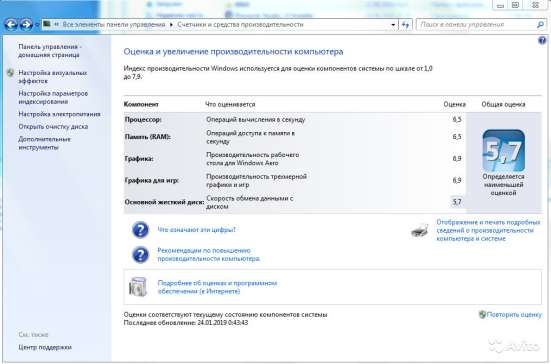Image resolution: width=551 pixels, height=364 pixels.
Task: Click the 6,9 score in the Графика для игр row
Action: tap(457, 180)
